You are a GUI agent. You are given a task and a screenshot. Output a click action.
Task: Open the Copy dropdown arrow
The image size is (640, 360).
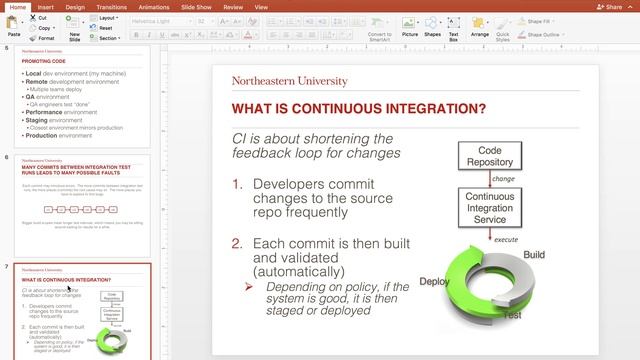point(54,28)
